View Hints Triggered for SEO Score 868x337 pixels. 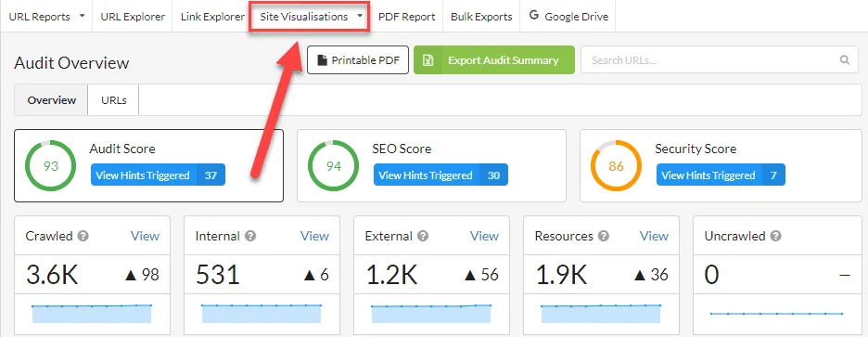pos(440,175)
